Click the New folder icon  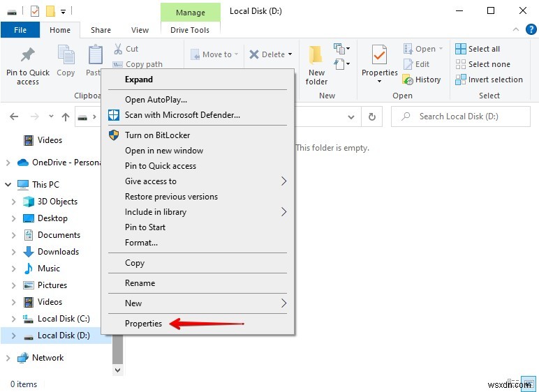coord(316,55)
